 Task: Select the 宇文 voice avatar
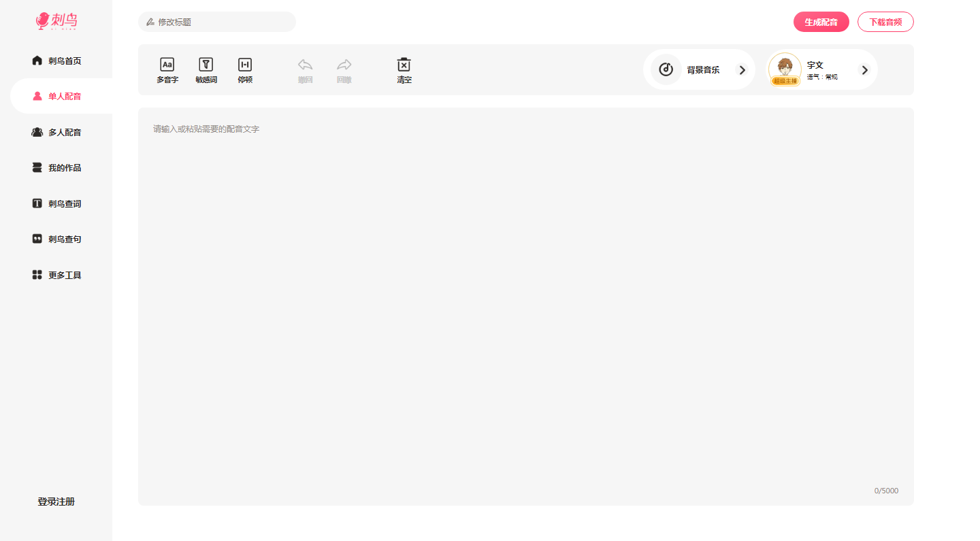point(785,69)
